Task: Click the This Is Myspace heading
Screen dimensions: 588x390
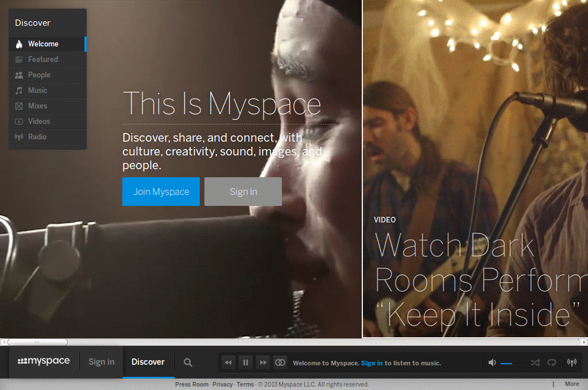Action: [222, 103]
